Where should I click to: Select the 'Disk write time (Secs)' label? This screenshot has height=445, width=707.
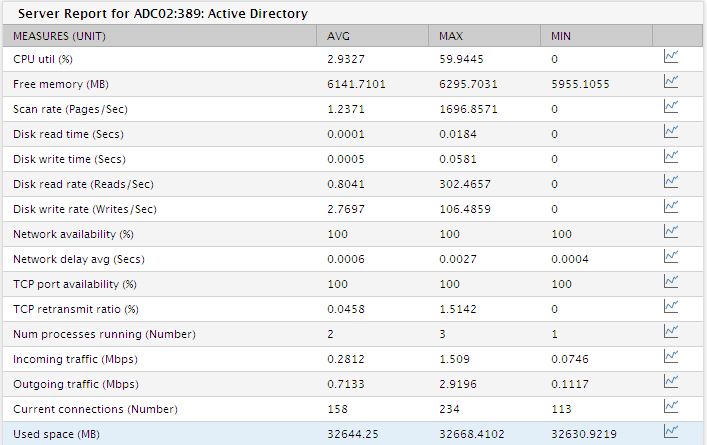[x=69, y=159]
